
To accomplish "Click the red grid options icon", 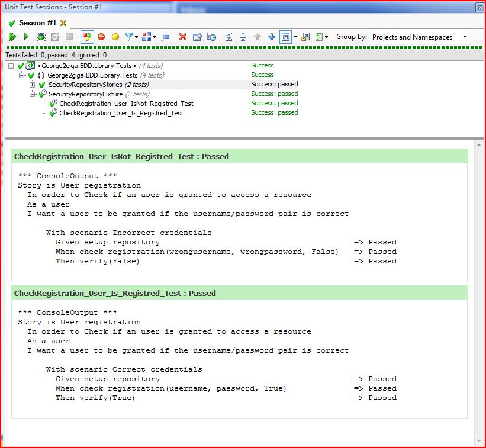I will [x=146, y=37].
